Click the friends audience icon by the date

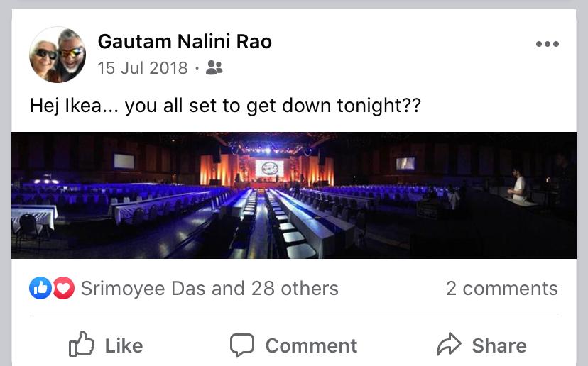click(x=214, y=68)
